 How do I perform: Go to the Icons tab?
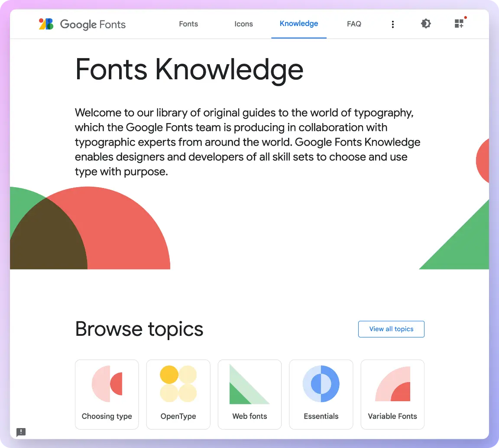tap(243, 24)
